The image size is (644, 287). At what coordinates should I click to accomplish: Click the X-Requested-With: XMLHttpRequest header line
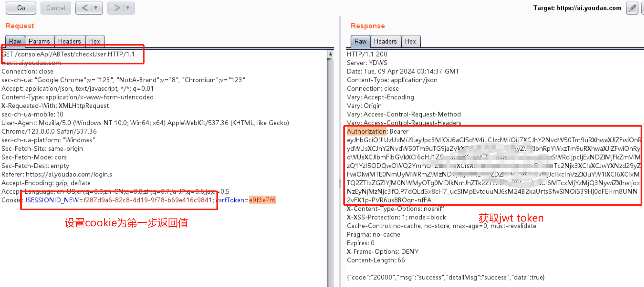pyautogui.click(x=55, y=106)
